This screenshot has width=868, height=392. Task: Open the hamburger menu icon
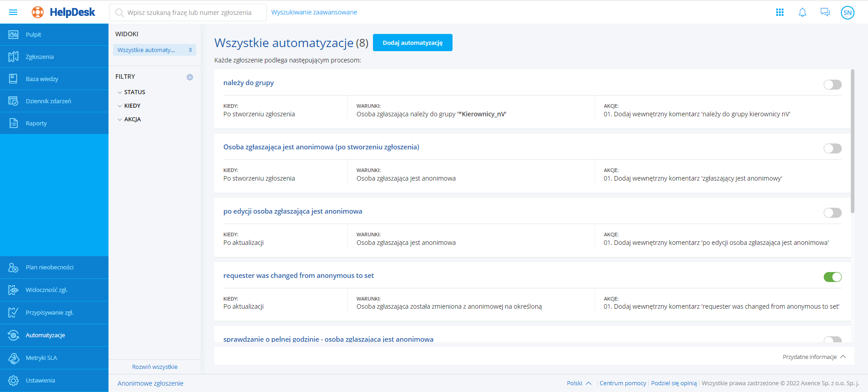(x=13, y=12)
